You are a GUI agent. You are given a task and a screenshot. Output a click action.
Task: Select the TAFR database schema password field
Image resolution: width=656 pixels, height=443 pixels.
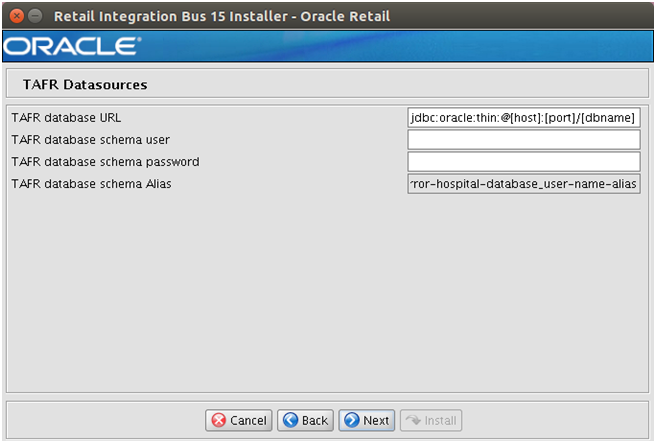pos(524,161)
